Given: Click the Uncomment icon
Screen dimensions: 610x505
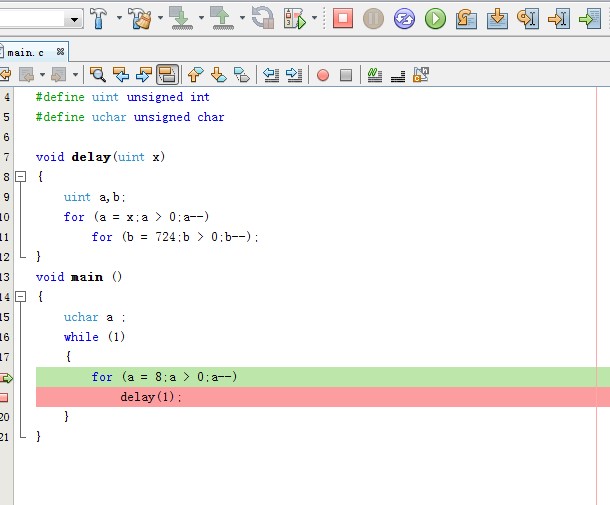Looking at the screenshot, I should [398, 76].
